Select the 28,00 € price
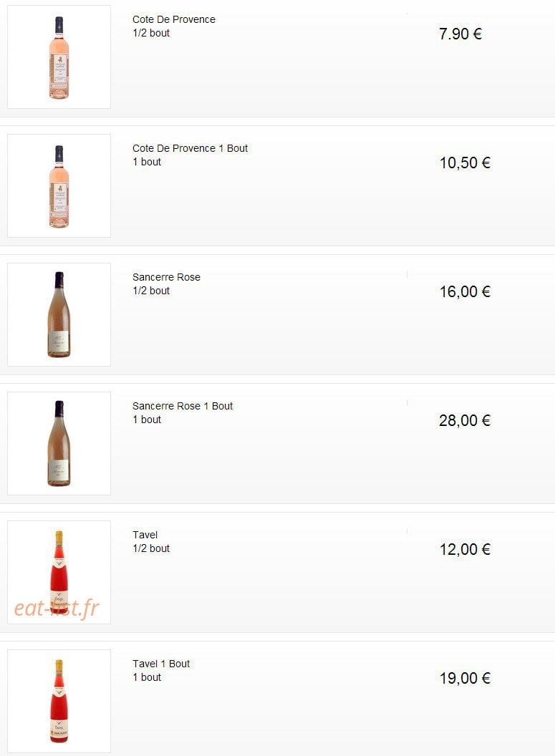The image size is (555, 756). [465, 420]
